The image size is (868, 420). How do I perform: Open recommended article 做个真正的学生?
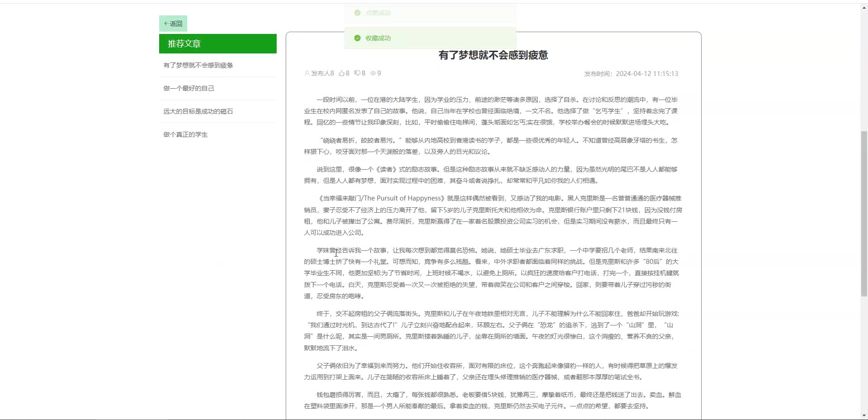[x=185, y=134]
